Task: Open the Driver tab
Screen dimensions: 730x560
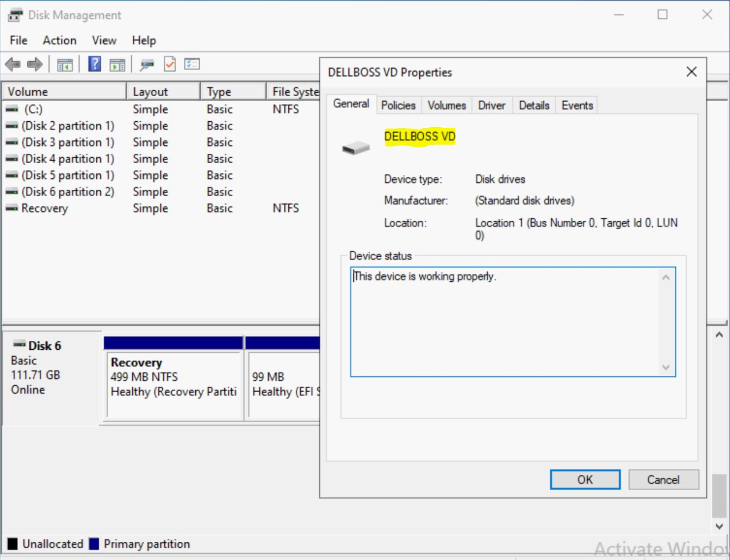Action: point(491,105)
